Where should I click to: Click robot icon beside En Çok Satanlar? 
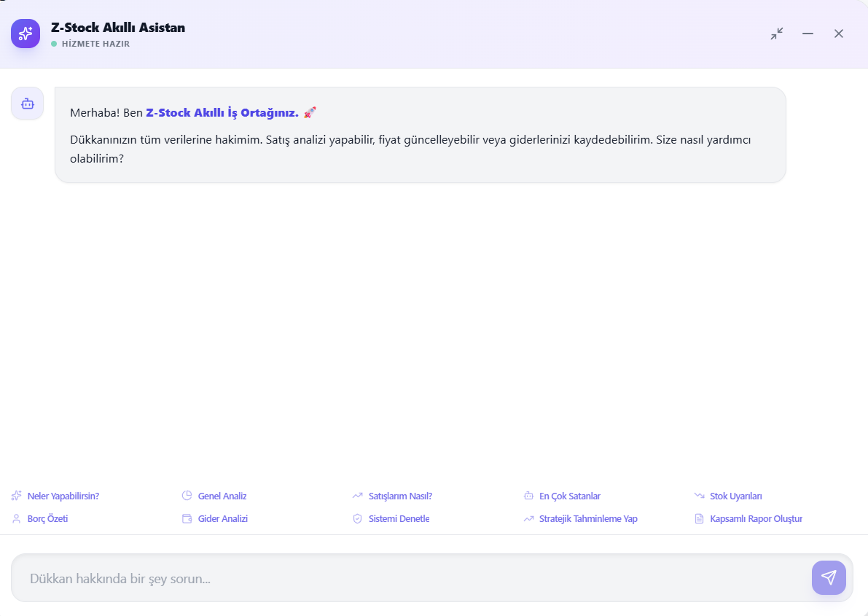pyautogui.click(x=528, y=496)
